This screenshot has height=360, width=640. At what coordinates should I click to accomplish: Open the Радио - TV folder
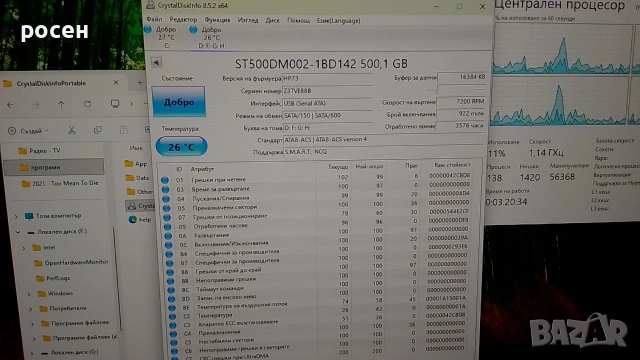pyautogui.click(x=40, y=151)
